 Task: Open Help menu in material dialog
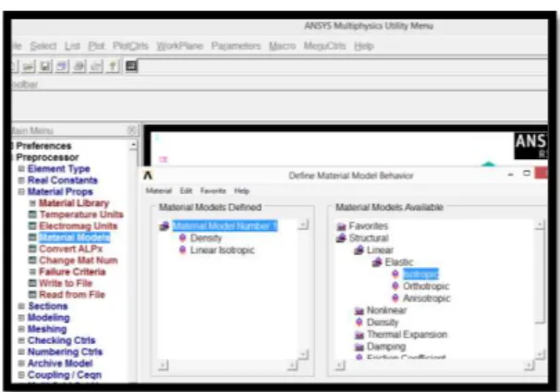pyautogui.click(x=242, y=190)
